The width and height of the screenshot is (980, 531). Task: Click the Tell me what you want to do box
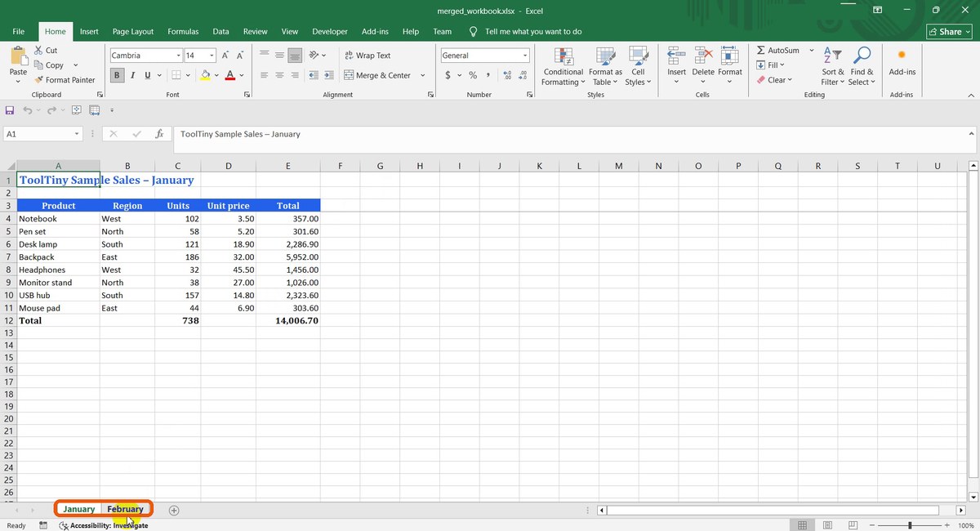point(526,32)
